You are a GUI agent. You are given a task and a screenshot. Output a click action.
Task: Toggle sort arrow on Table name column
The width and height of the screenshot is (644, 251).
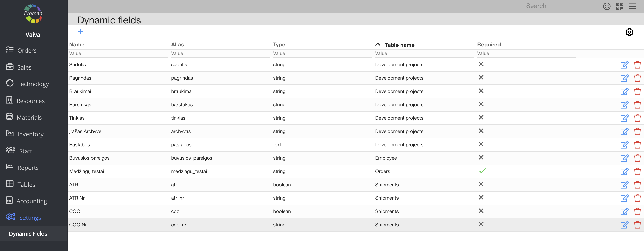coord(377,44)
